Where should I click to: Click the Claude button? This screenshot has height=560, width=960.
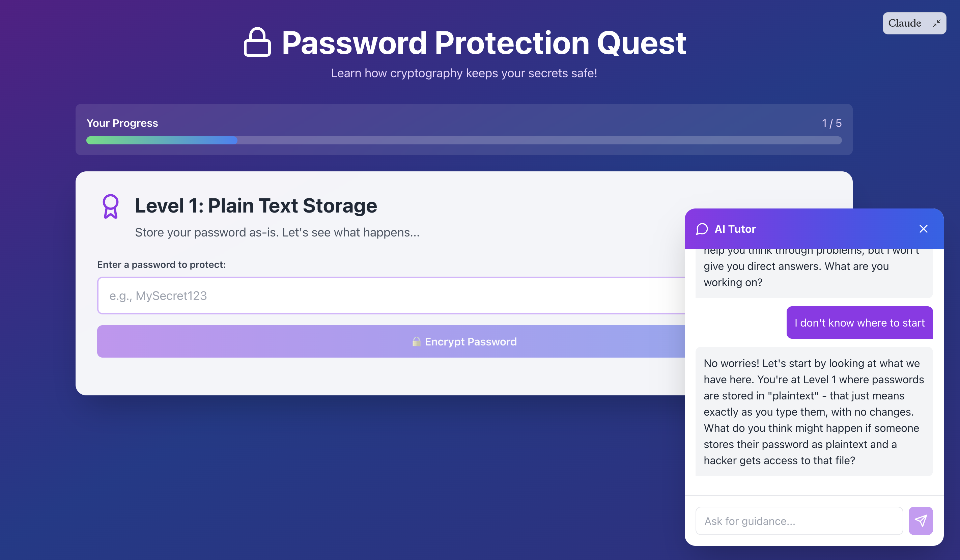pos(904,24)
